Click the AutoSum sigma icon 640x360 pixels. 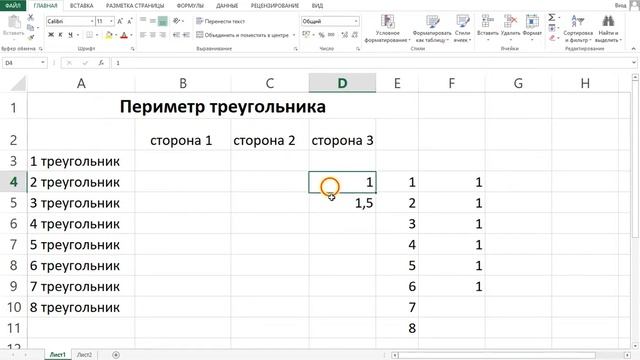[x=551, y=18]
